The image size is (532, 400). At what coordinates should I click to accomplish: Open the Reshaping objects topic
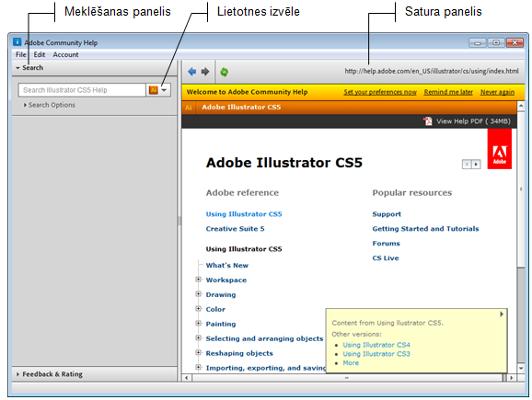(239, 353)
